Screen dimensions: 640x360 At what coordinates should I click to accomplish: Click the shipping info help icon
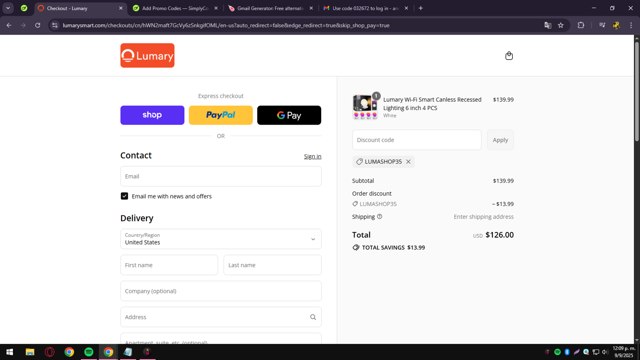coord(380,217)
